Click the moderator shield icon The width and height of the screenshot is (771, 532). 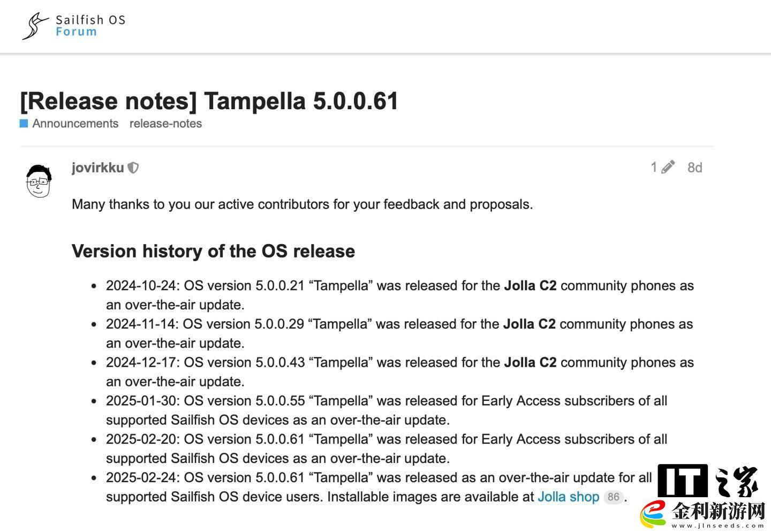point(133,168)
